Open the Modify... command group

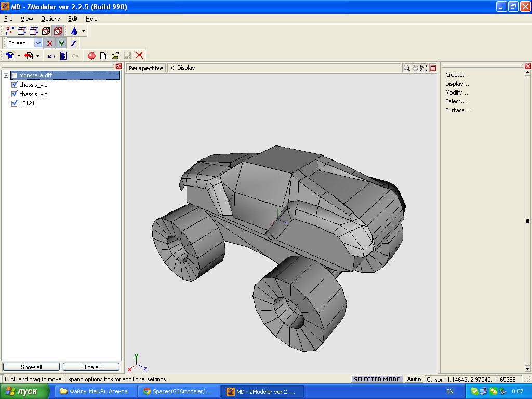tap(456, 92)
